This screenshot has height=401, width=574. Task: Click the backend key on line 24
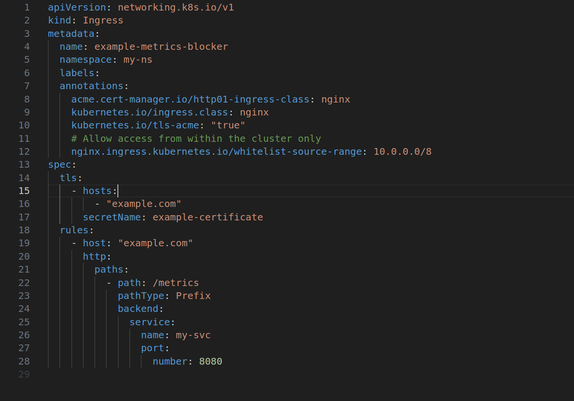(x=138, y=309)
